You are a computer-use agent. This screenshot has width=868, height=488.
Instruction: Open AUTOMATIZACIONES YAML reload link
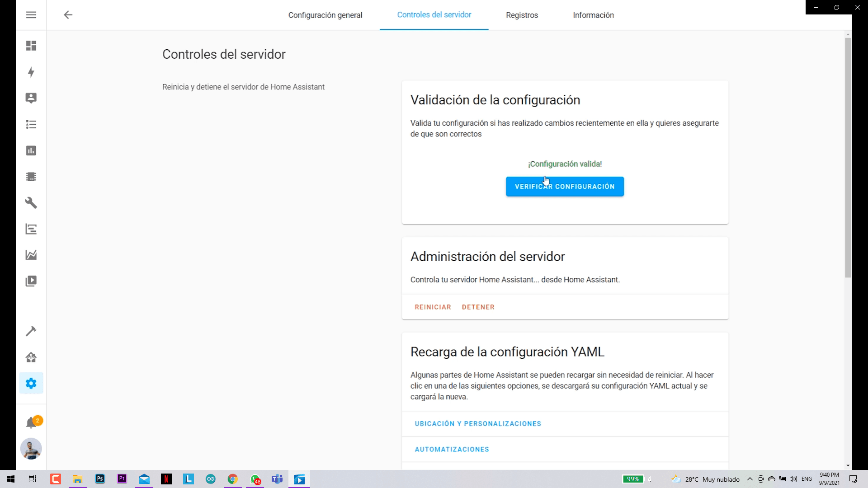click(452, 449)
